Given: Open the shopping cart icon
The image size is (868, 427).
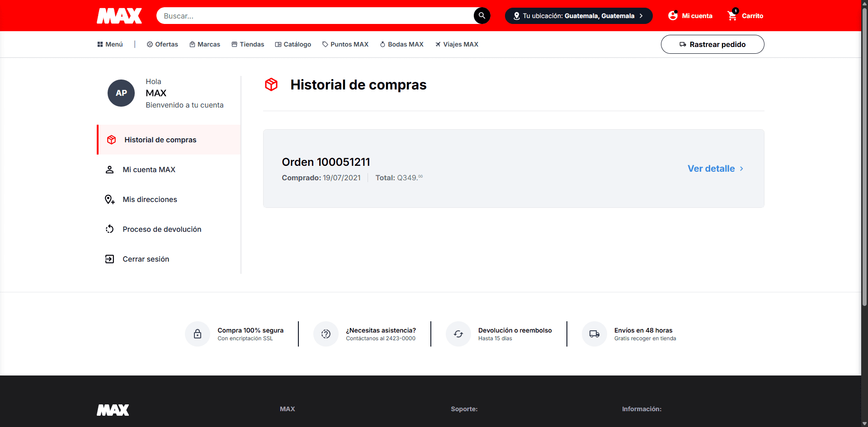Looking at the screenshot, I should click(x=732, y=16).
